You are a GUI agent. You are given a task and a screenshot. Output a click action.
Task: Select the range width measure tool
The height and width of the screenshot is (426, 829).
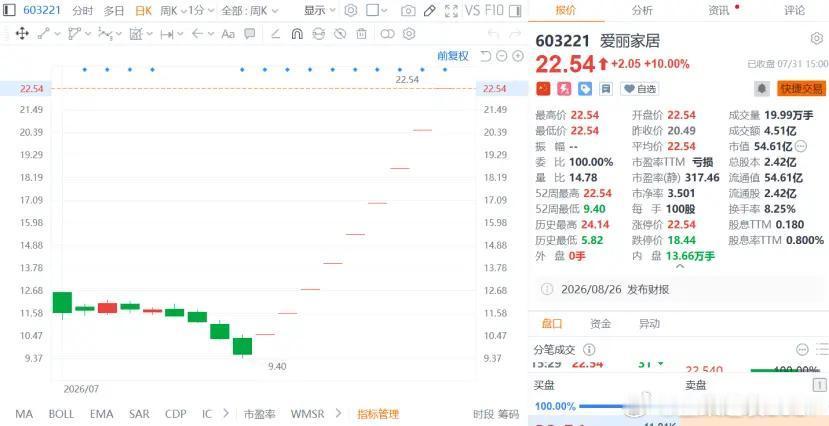(x=167, y=34)
